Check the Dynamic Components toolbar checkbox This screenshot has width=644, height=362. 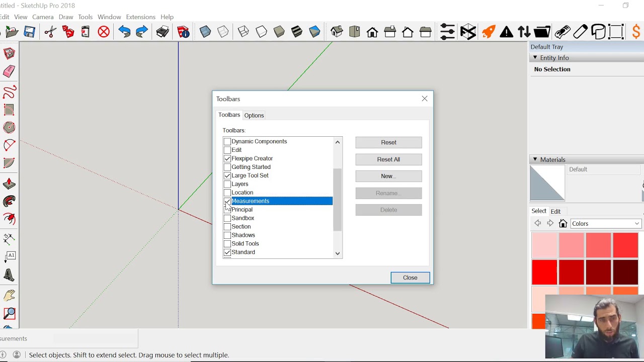(x=227, y=142)
